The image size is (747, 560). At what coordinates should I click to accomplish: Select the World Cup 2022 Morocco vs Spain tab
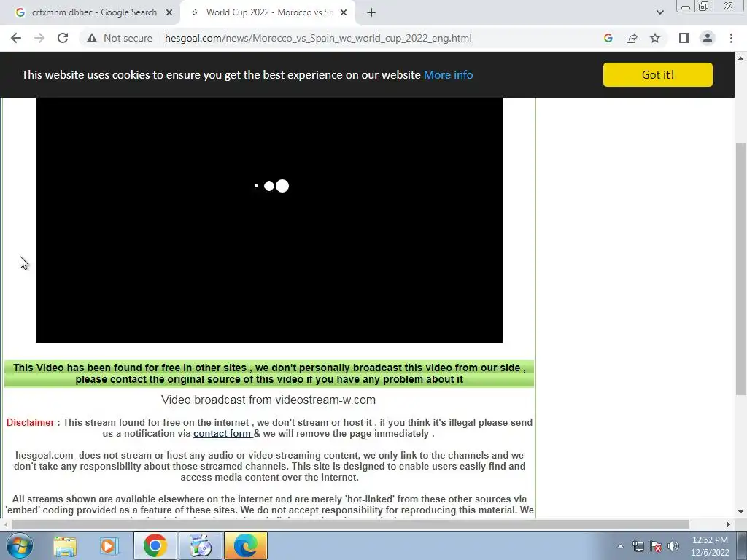(x=268, y=13)
